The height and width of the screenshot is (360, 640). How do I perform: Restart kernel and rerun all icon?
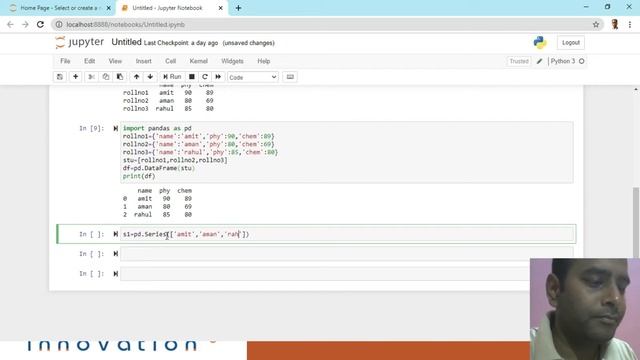tap(218, 77)
